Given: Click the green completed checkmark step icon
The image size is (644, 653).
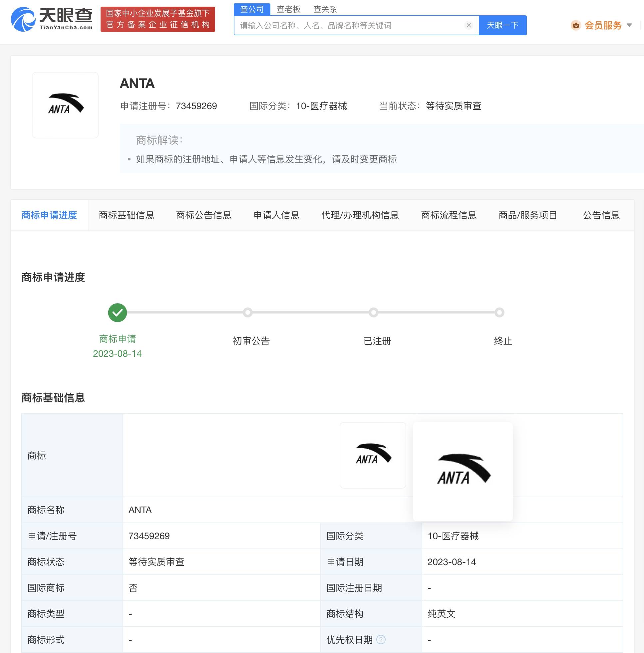Looking at the screenshot, I should click(x=117, y=313).
